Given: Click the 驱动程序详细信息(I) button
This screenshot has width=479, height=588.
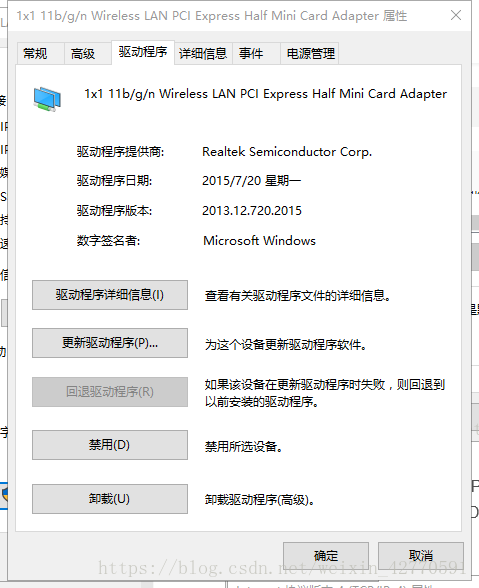Looking at the screenshot, I should point(110,295).
